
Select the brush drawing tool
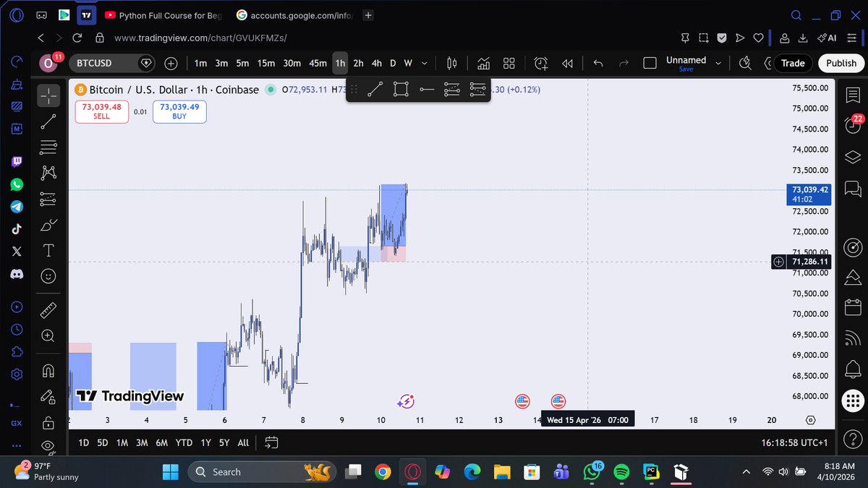coord(48,225)
